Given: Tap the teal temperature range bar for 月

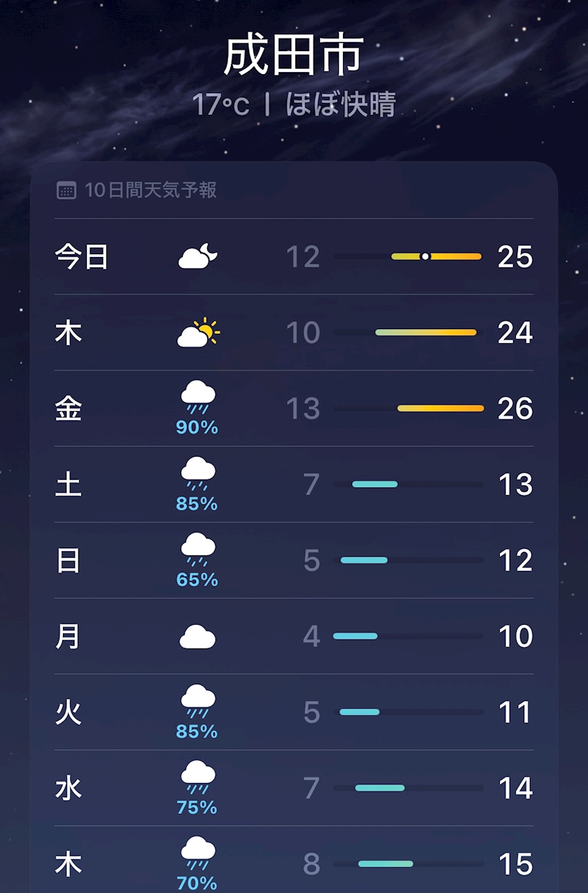Looking at the screenshot, I should [x=356, y=636].
